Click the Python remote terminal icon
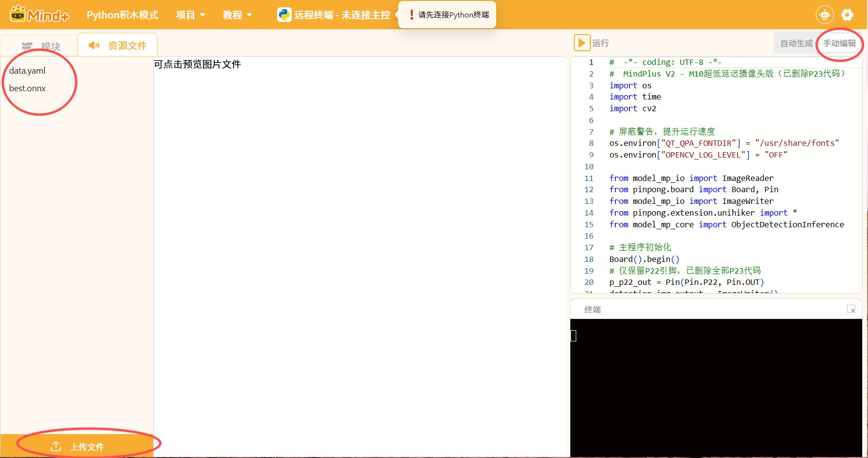The width and height of the screenshot is (868, 458). [x=284, y=15]
